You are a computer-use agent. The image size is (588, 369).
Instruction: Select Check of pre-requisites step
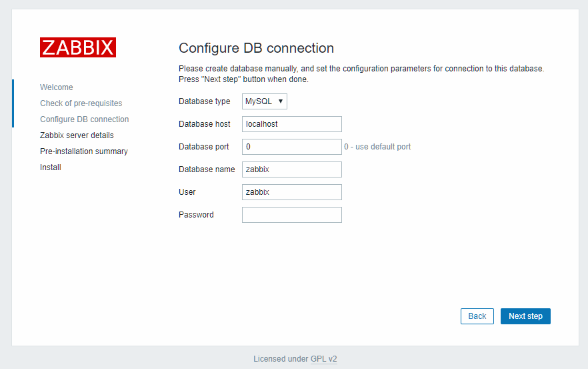[81, 103]
